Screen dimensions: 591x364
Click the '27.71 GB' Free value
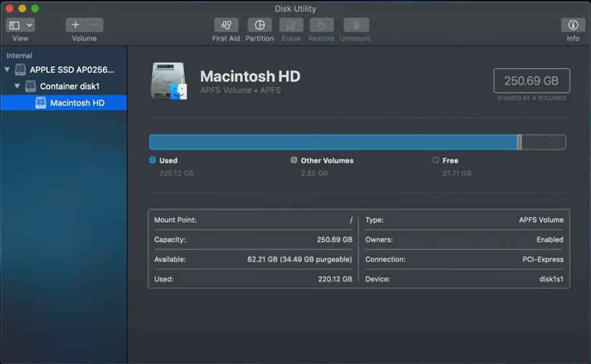[457, 173]
